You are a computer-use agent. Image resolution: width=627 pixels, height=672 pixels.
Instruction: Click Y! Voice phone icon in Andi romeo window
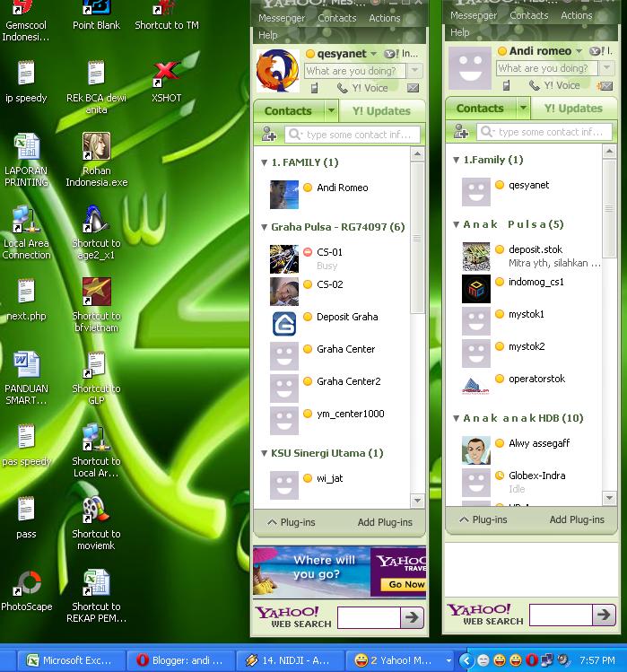534,85
